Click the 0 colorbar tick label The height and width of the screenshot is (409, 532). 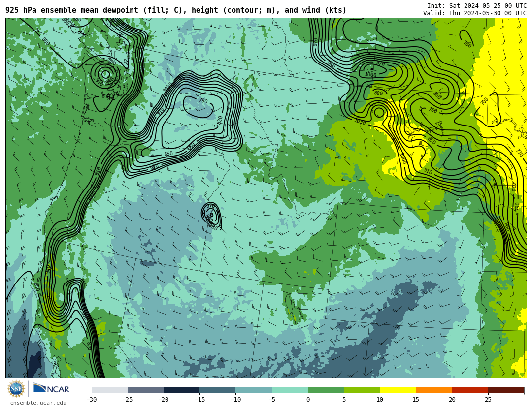click(308, 400)
